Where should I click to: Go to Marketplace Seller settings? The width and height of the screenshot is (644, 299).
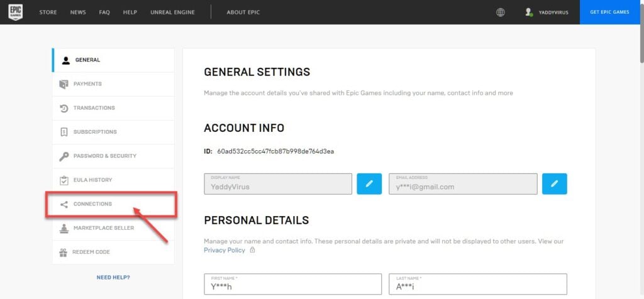pyautogui.click(x=113, y=228)
